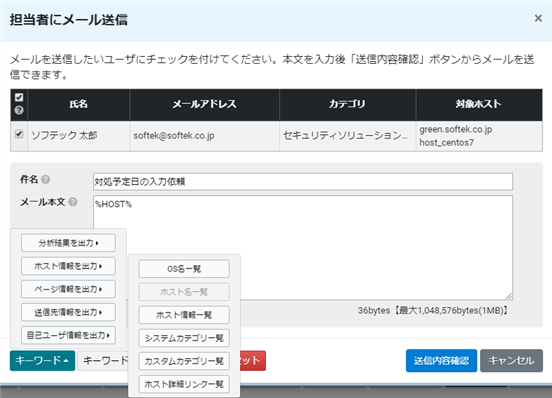This screenshot has width=552, height=398.
Task: Click the 送信内容確認 button
Action: [441, 360]
